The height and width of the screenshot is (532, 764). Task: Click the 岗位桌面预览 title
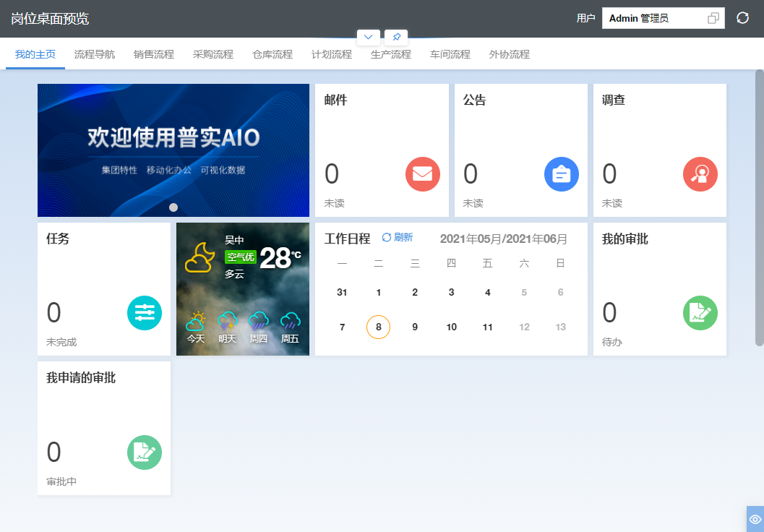click(x=50, y=19)
